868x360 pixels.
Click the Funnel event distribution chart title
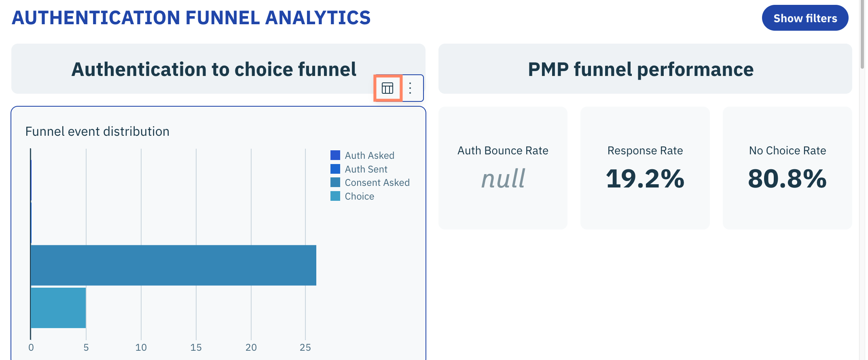click(97, 131)
